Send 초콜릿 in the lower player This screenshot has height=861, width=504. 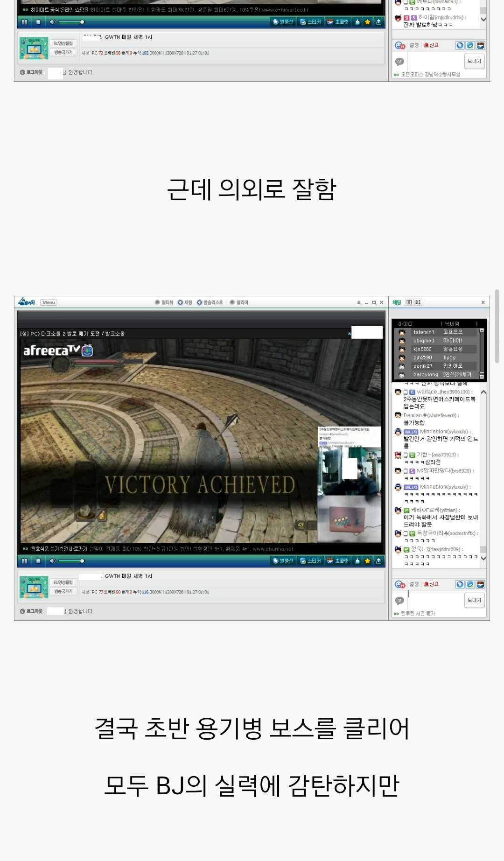[x=338, y=561]
